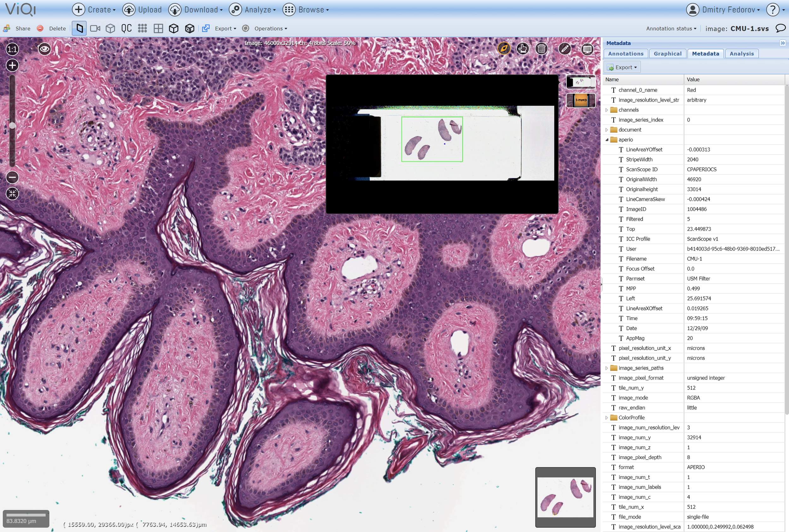Select the MPP metadata row
Screen dimensions: 789x532
pos(694,289)
